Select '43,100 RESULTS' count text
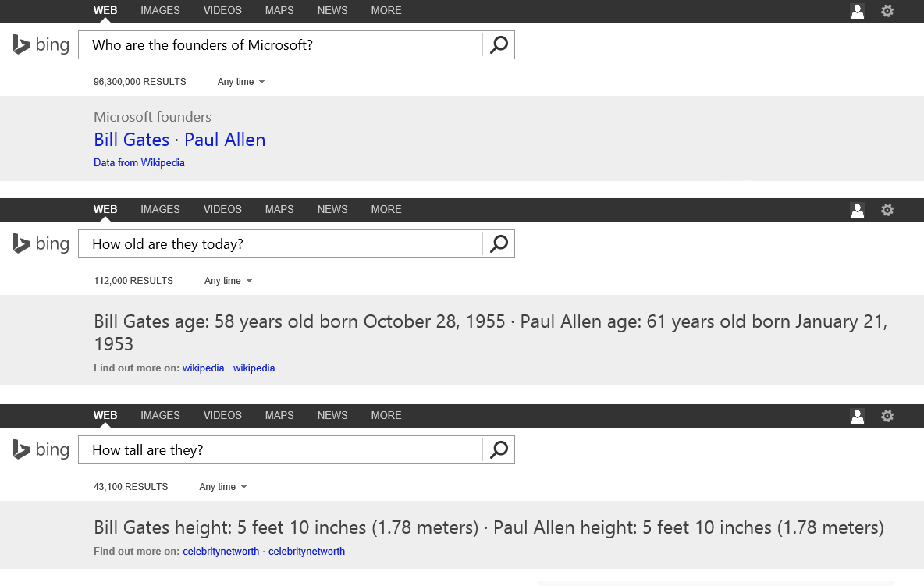The width and height of the screenshot is (924, 586). (131, 487)
